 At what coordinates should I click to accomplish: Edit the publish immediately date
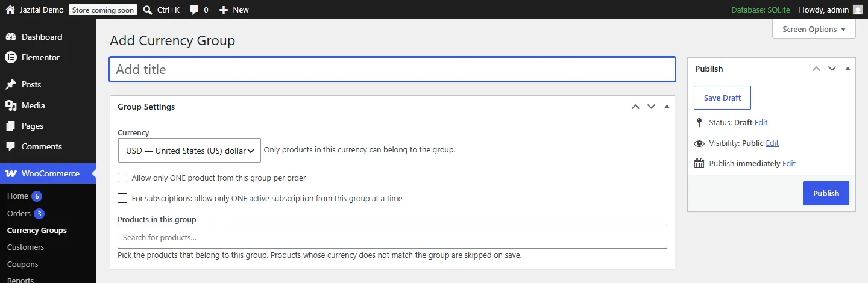coord(789,163)
